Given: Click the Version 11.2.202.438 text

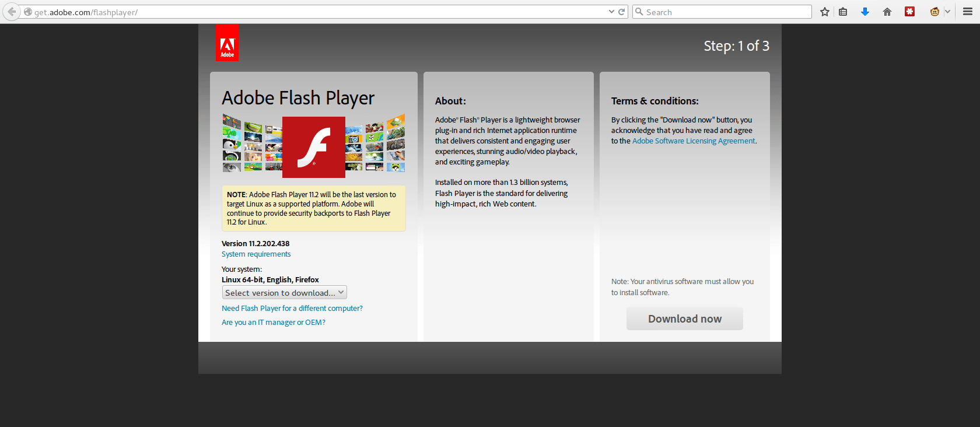Looking at the screenshot, I should [256, 244].
